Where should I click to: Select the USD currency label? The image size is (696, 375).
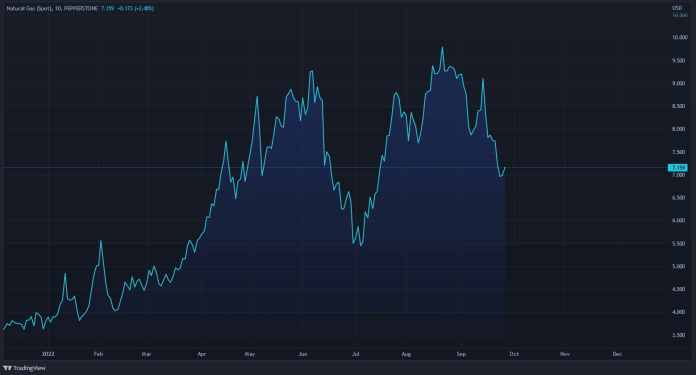tap(677, 8)
